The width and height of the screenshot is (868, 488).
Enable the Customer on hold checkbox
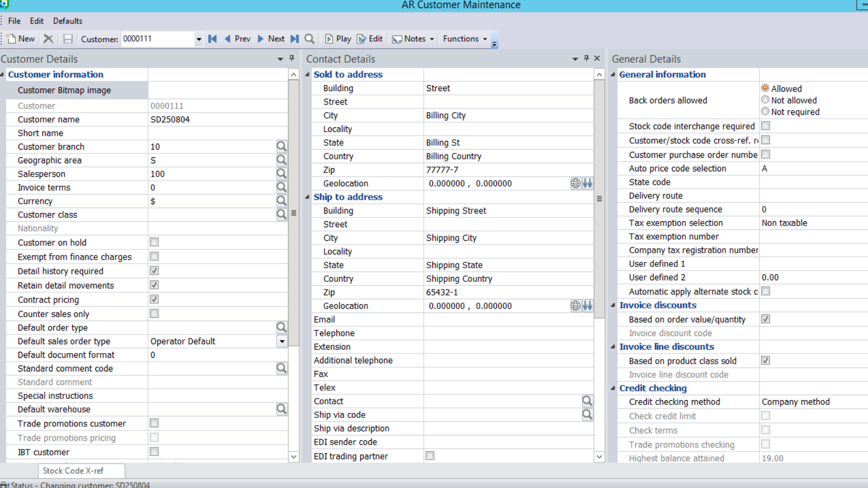(155, 242)
